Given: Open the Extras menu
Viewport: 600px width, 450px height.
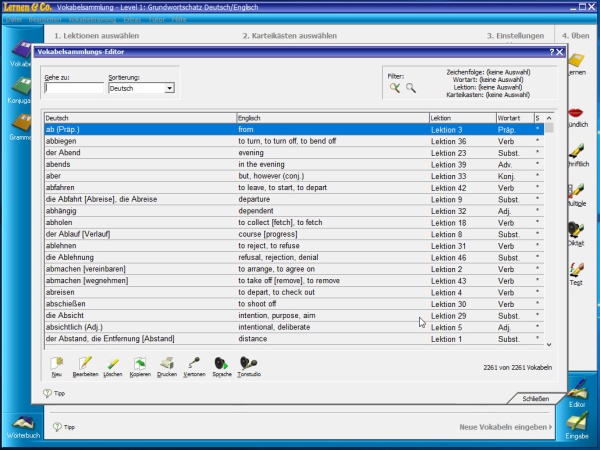Looking at the screenshot, I should (132, 19).
